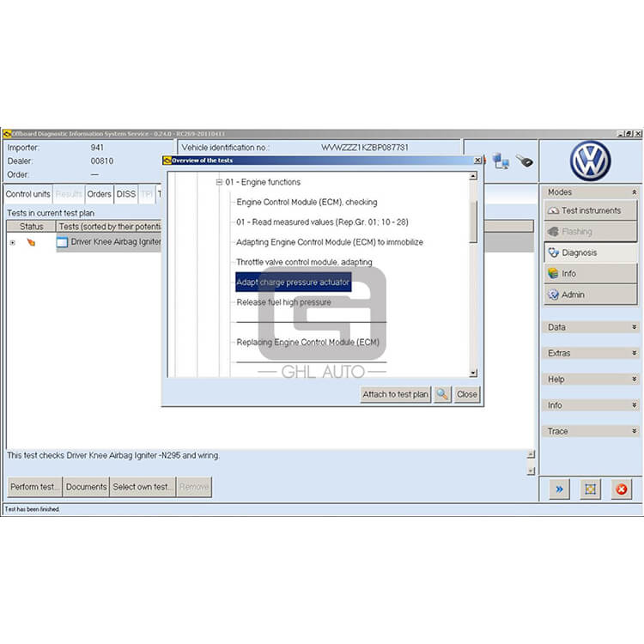The image size is (644, 644).
Task: Click the ignition key icon in header
Action: point(524,161)
